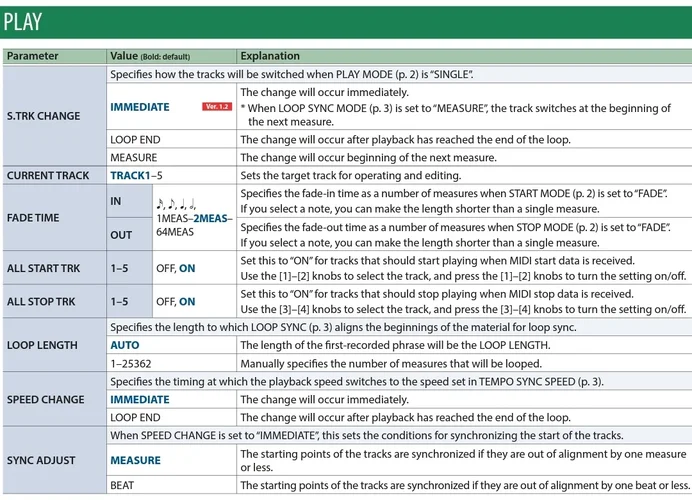The width and height of the screenshot is (692, 500).
Task: Click the red Ver. 1.2 badge
Action: pos(217,107)
